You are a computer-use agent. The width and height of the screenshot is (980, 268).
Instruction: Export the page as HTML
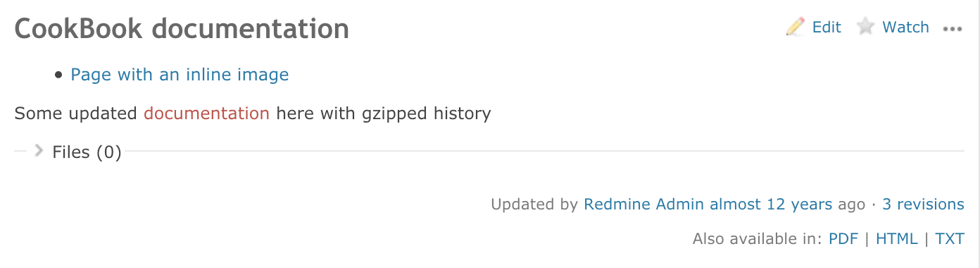coord(897,239)
